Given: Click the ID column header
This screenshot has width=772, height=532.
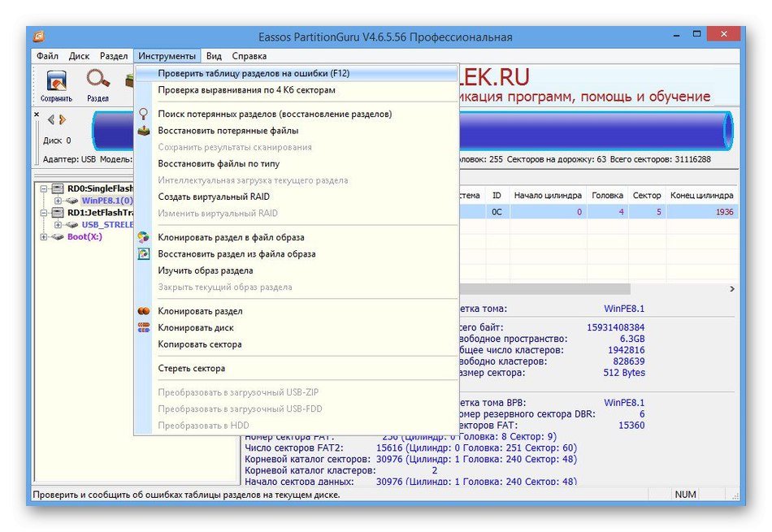Looking at the screenshot, I should pos(497,196).
